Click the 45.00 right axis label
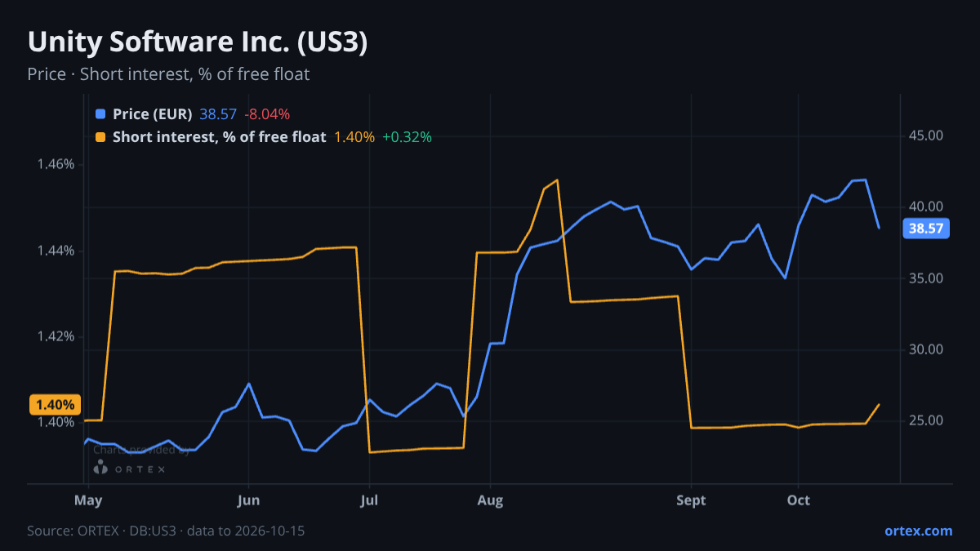 click(926, 136)
